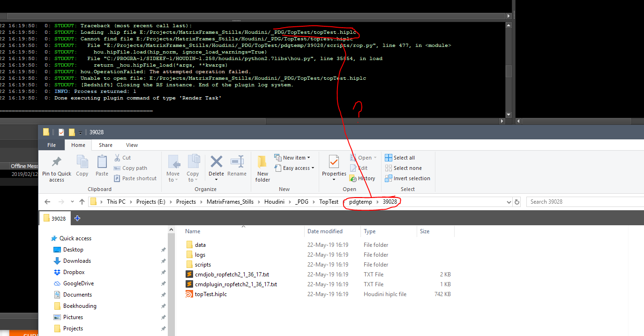This screenshot has height=336, width=644.
Task: Click the pdgtemp breadcrumb segment
Action: [x=360, y=202]
